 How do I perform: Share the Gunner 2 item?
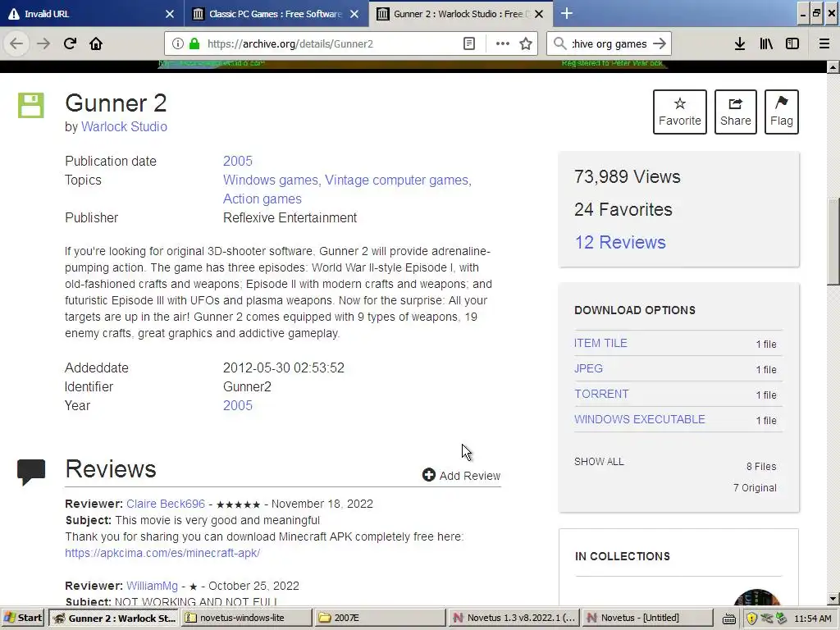[x=736, y=112]
